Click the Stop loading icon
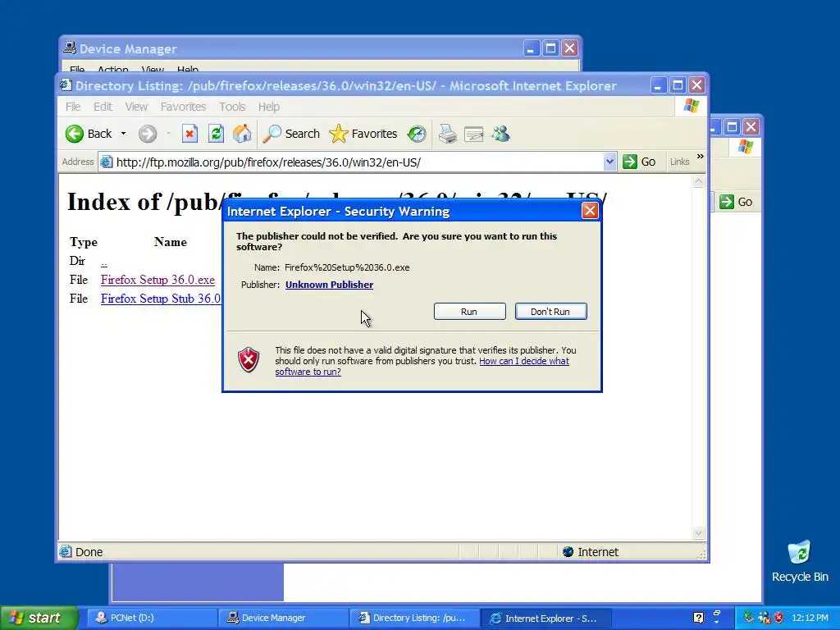 pos(189,134)
